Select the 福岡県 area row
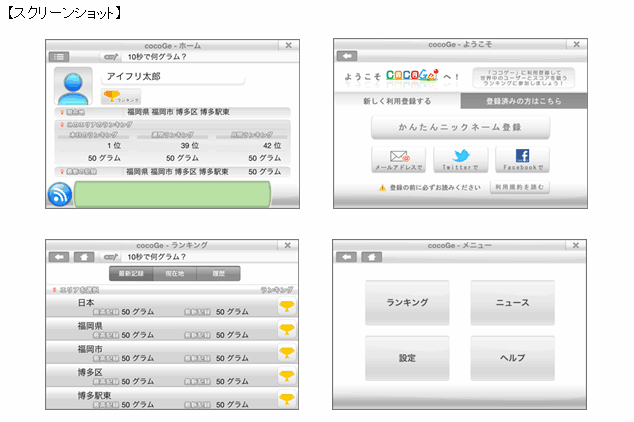This screenshot has width=634, height=422. [172, 329]
